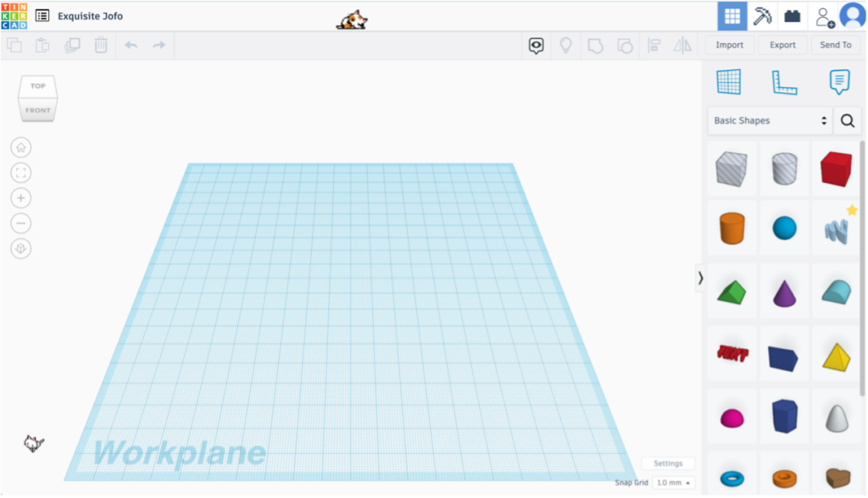The image size is (868, 498).
Task: Select the yellow Pyramid shape
Action: click(x=837, y=357)
